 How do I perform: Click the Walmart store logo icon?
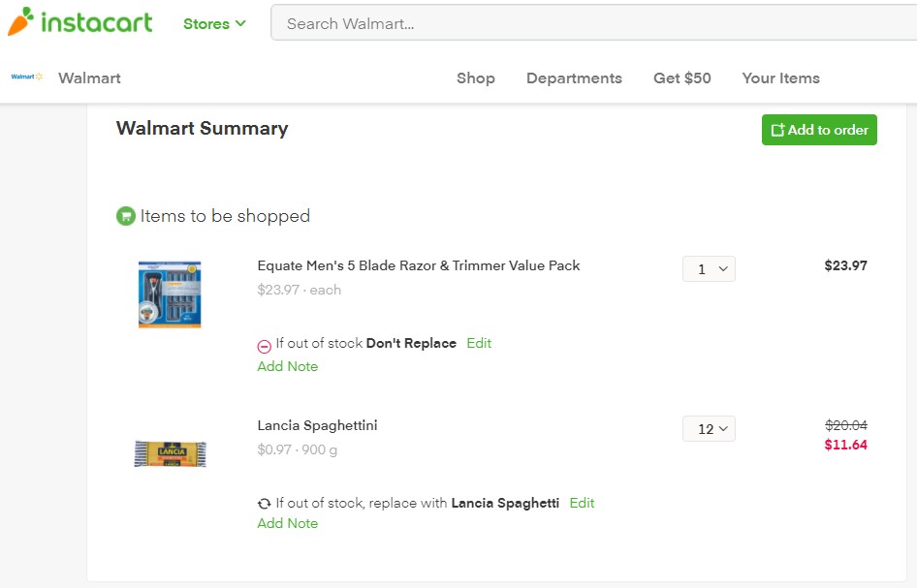pyautogui.click(x=26, y=77)
